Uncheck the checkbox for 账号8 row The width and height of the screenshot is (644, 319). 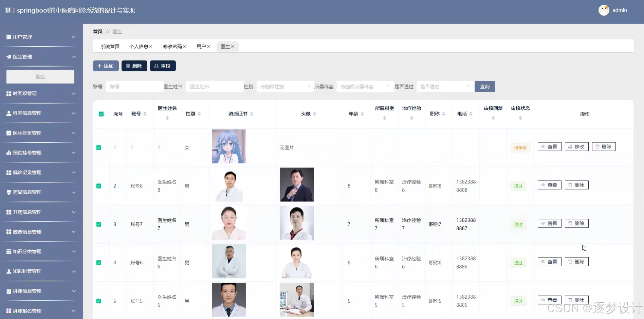click(x=99, y=186)
